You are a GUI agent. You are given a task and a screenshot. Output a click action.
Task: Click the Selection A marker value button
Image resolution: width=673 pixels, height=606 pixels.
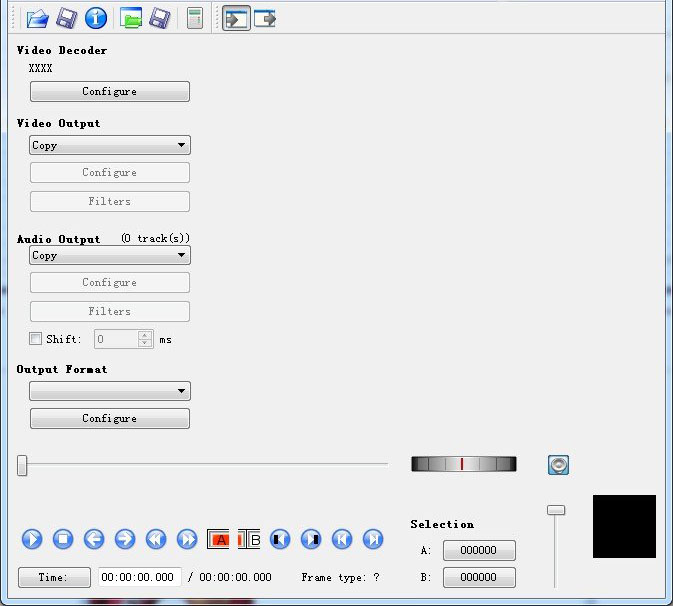[x=479, y=550]
